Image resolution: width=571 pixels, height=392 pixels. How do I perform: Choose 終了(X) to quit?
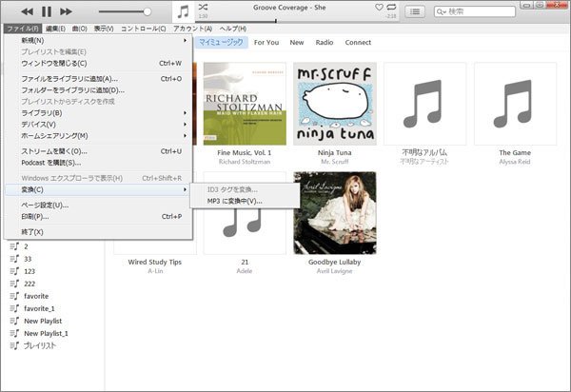click(x=98, y=232)
